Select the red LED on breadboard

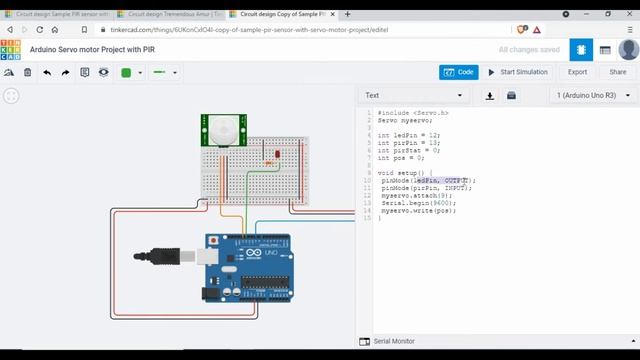[278, 154]
